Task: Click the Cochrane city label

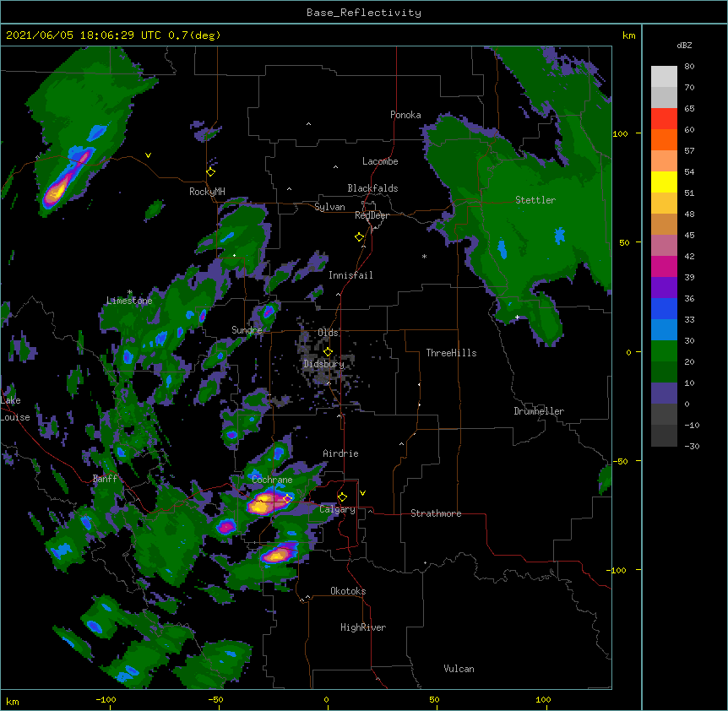Action: (x=272, y=480)
